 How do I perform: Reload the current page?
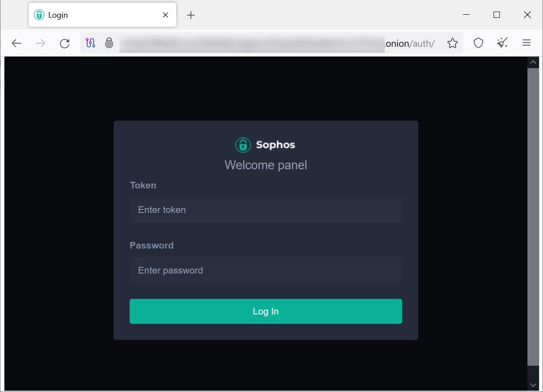click(x=65, y=43)
